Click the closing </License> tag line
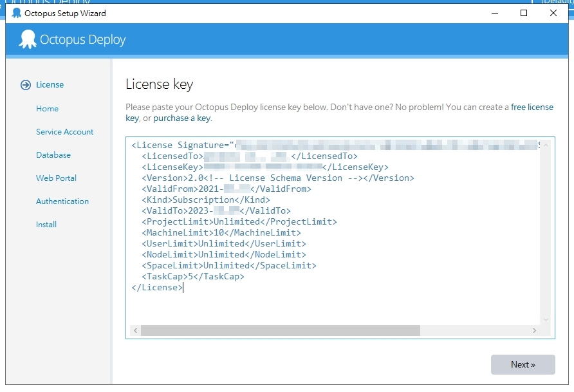 click(157, 287)
